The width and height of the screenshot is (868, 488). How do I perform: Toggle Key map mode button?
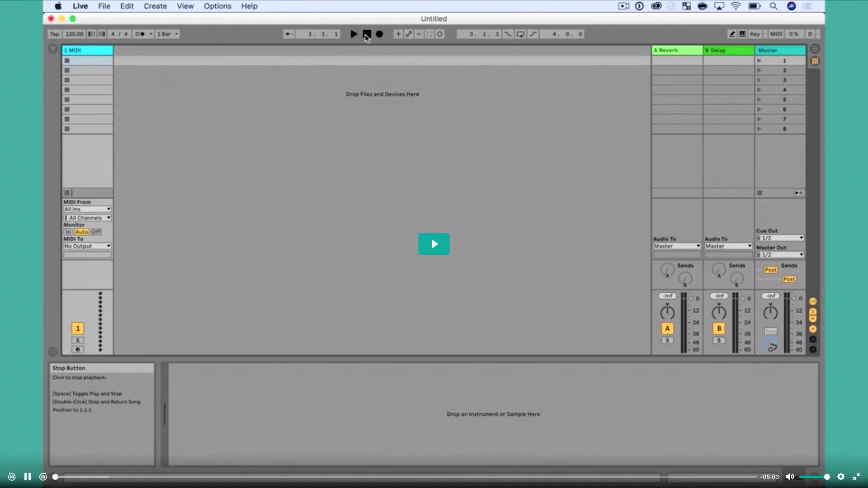(x=755, y=34)
